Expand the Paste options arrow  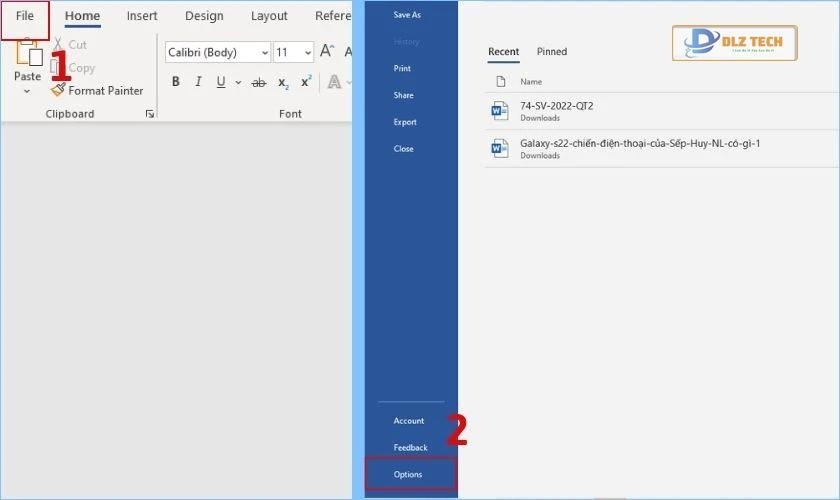(27, 91)
